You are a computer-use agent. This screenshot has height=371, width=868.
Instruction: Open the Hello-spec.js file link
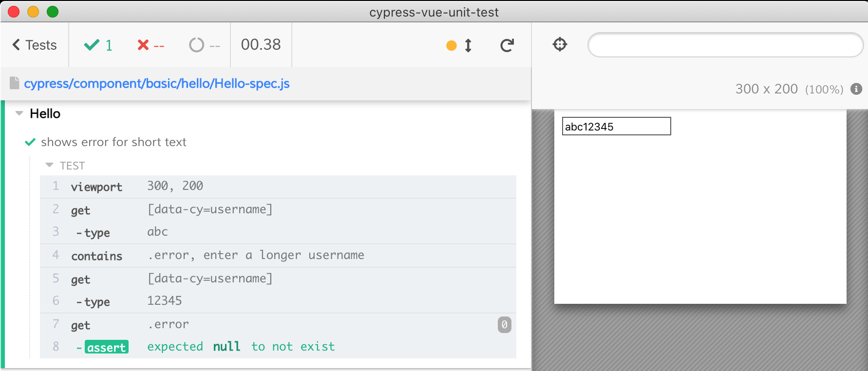click(157, 83)
